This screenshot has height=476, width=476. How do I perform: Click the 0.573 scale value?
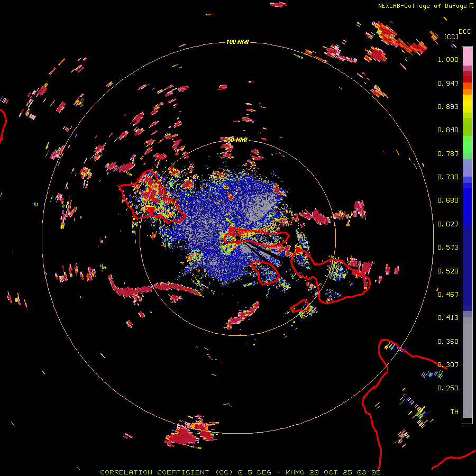point(448,248)
